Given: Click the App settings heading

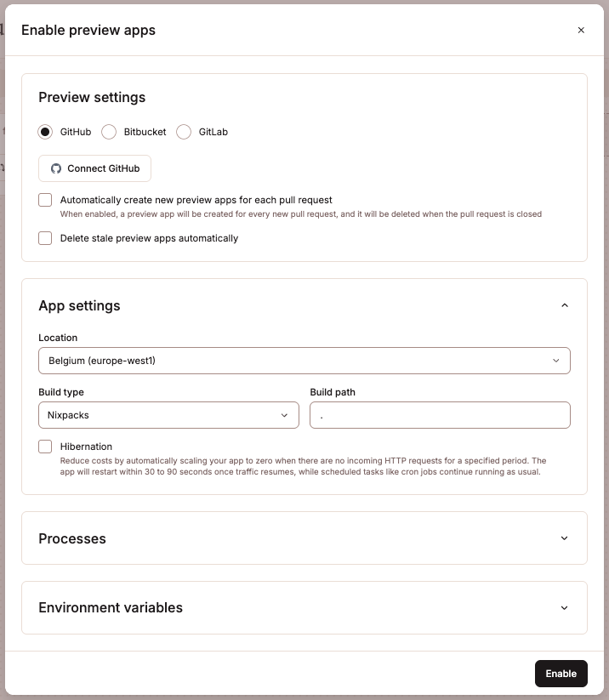Looking at the screenshot, I should [x=79, y=305].
